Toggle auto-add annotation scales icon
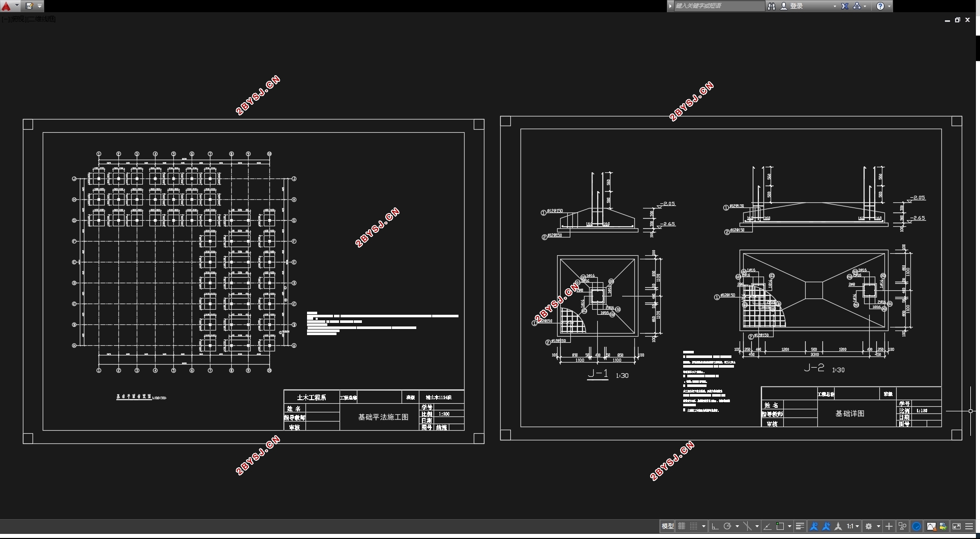Viewport: 980px width, 539px height. point(826,526)
